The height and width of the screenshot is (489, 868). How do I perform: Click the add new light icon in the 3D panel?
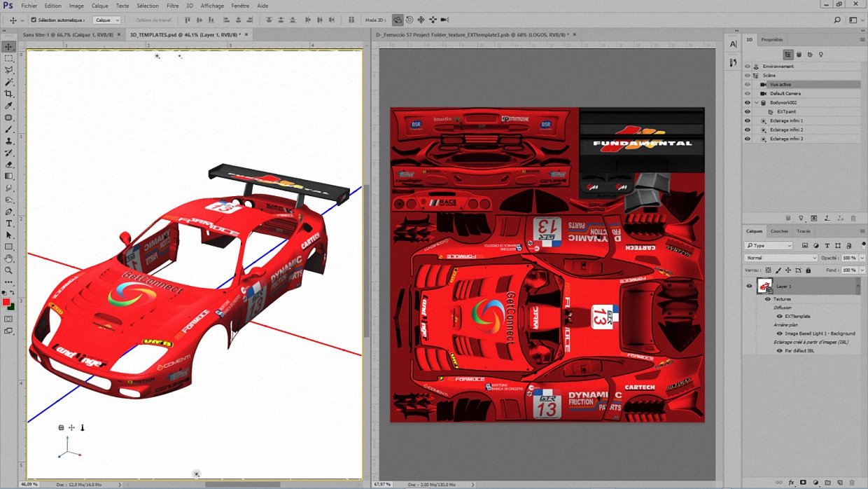pyautogui.click(x=801, y=219)
